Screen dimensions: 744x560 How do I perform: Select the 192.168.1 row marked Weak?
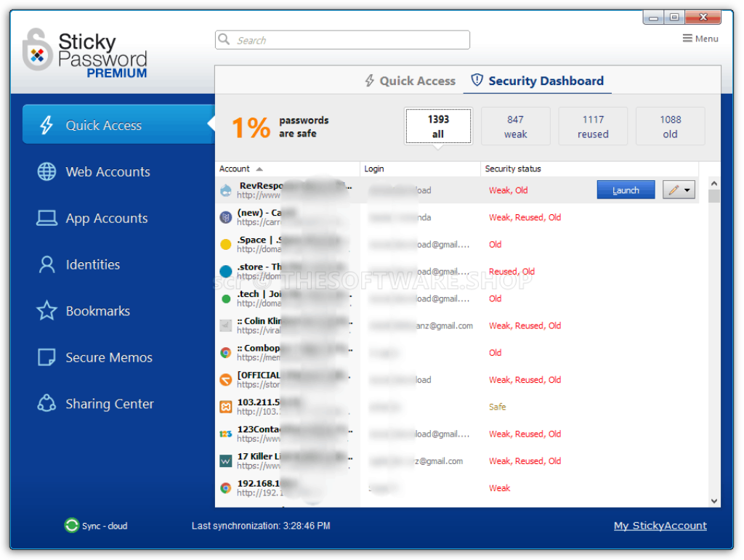(457, 488)
